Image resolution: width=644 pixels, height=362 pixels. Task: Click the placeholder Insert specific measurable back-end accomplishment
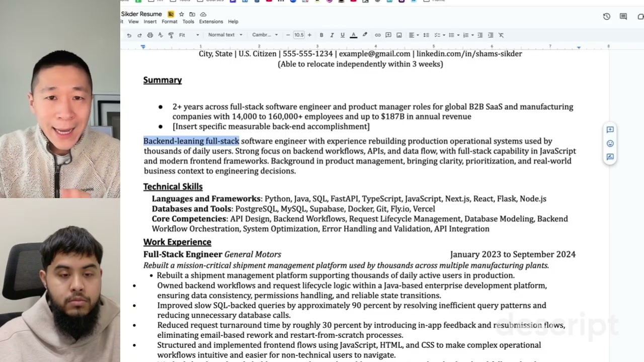click(271, 127)
